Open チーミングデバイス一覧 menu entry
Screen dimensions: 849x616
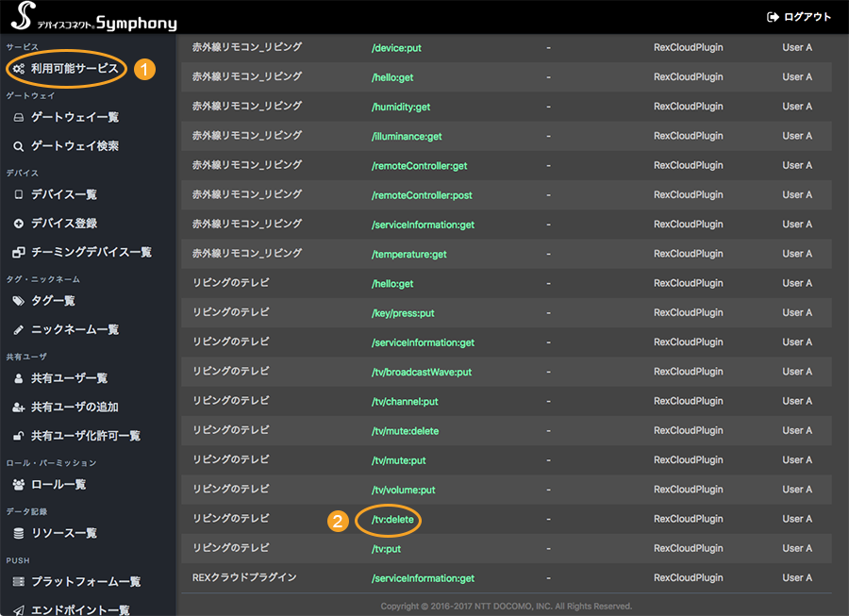[91, 252]
